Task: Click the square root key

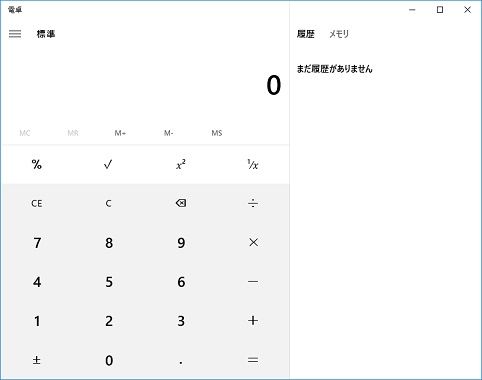Action: point(108,165)
